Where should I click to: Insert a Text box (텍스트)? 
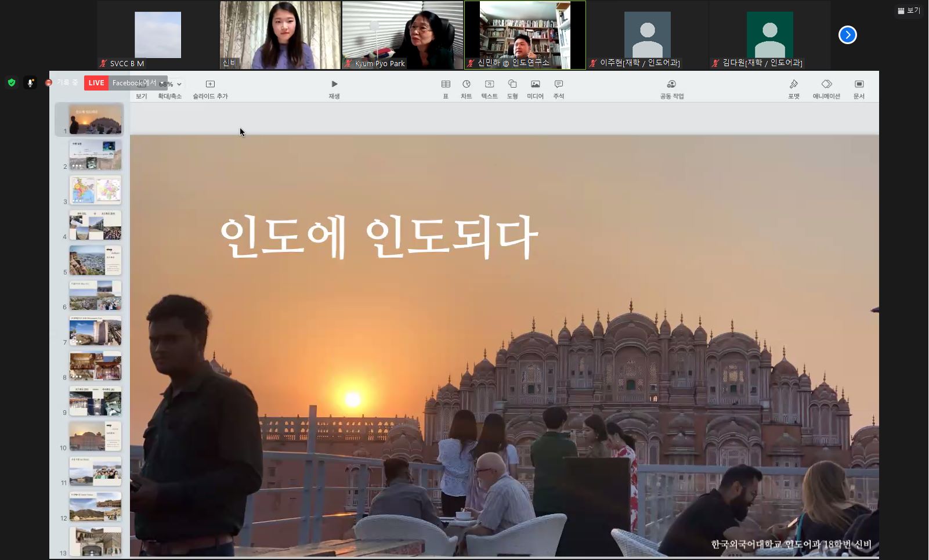489,85
